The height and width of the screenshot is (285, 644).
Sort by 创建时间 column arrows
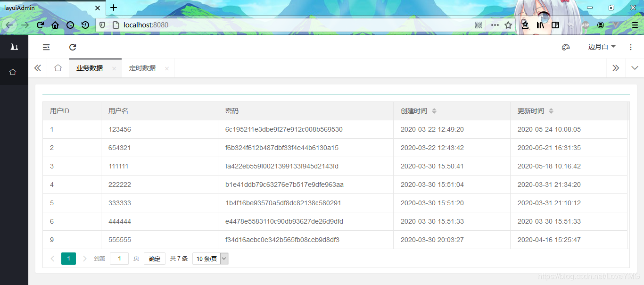pos(434,111)
